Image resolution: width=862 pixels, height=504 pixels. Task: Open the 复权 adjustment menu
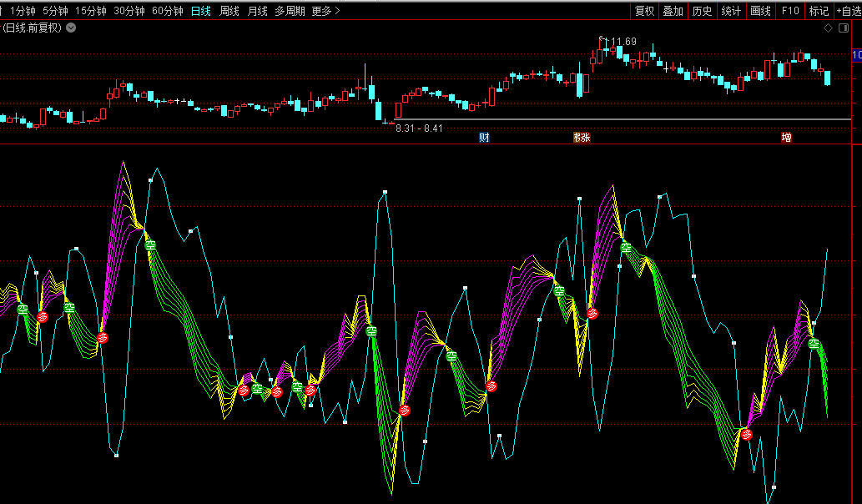pyautogui.click(x=644, y=11)
